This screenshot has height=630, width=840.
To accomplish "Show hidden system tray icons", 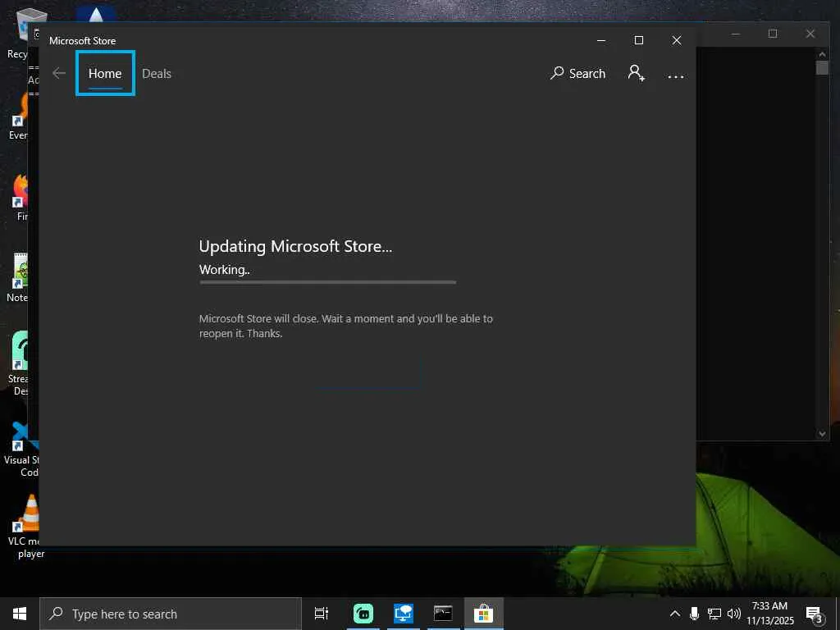I will coord(675,614).
